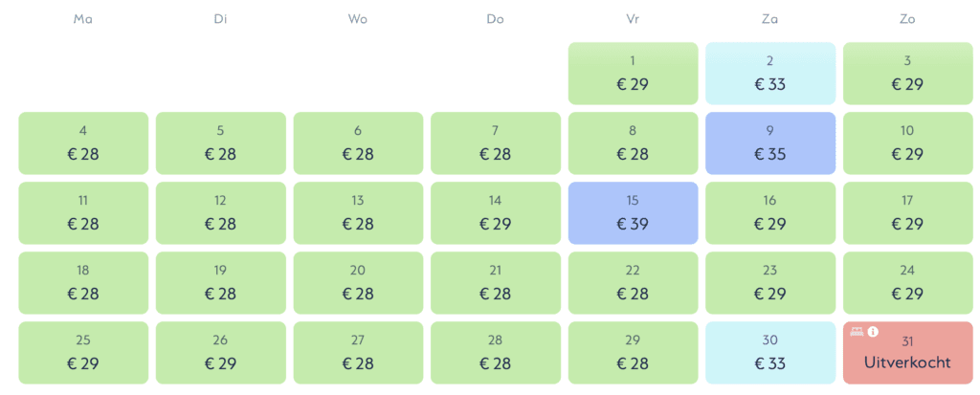The width and height of the screenshot is (980, 395).
Task: Click the Zo weekday column header
Action: [x=907, y=18]
